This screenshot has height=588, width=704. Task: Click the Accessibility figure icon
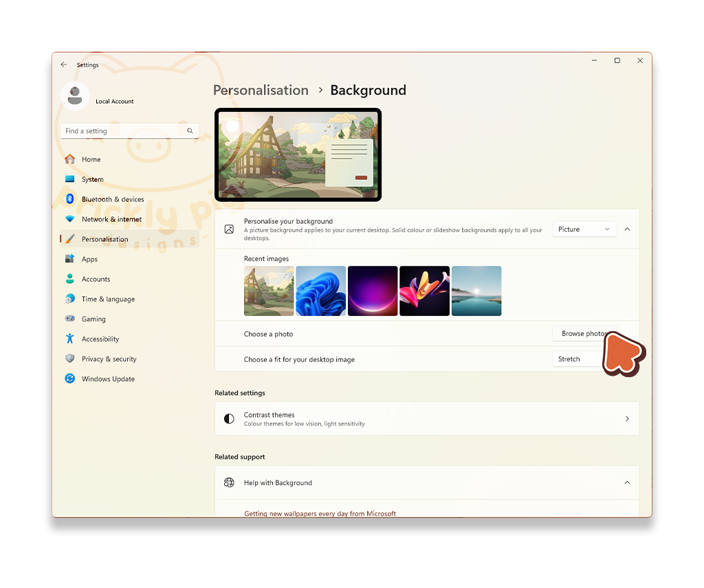click(x=69, y=339)
